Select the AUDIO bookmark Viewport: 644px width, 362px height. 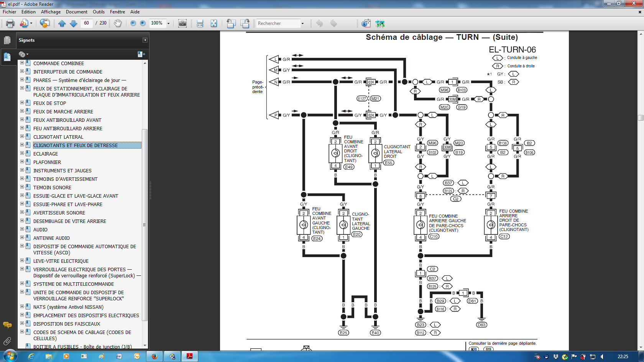click(x=40, y=230)
